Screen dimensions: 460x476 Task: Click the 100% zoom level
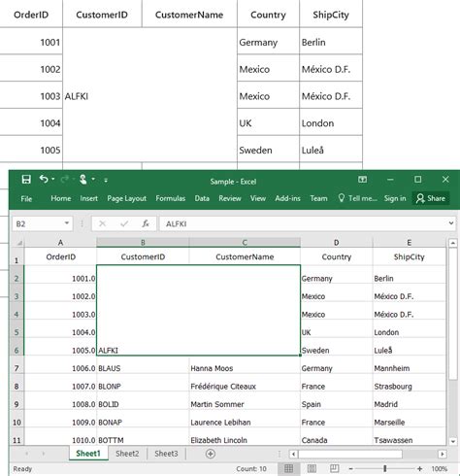pyautogui.click(x=439, y=468)
